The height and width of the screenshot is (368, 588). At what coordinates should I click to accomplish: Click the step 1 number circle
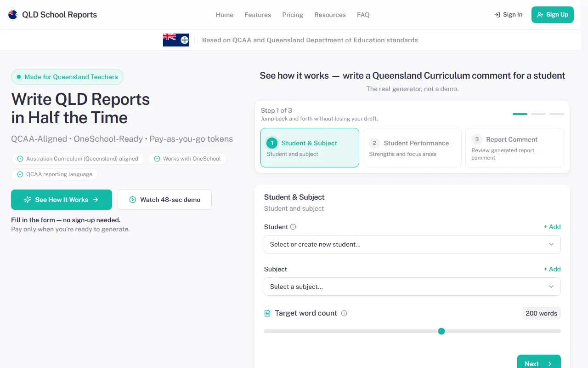click(272, 143)
